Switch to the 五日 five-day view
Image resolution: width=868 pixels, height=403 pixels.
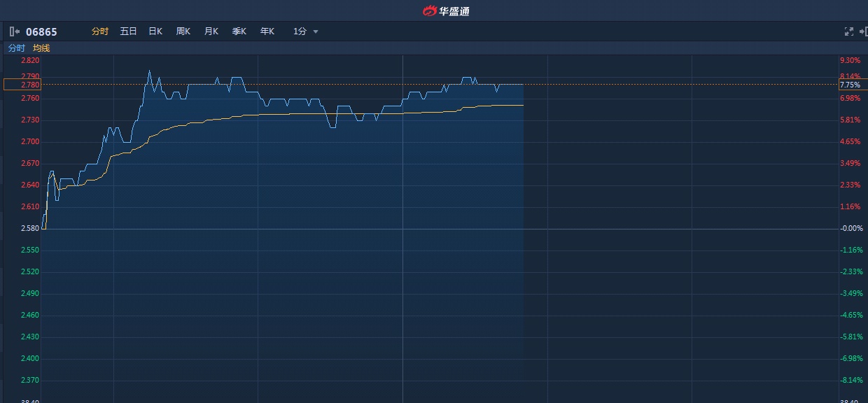[x=128, y=31]
